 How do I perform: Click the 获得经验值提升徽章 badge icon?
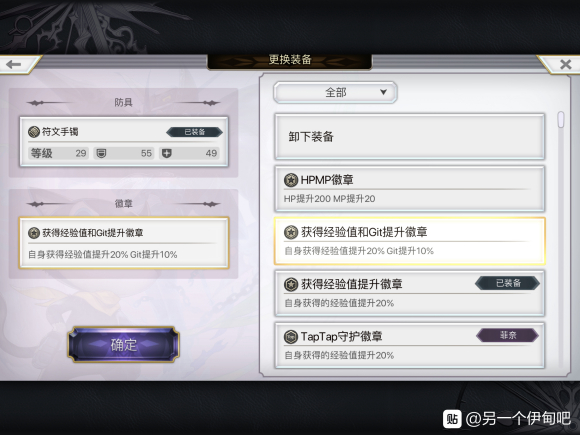click(291, 284)
